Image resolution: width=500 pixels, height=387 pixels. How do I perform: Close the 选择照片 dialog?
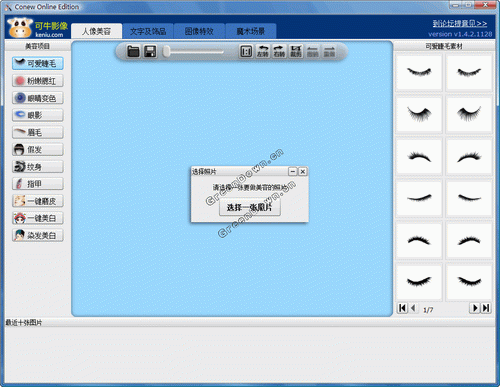pos(303,172)
